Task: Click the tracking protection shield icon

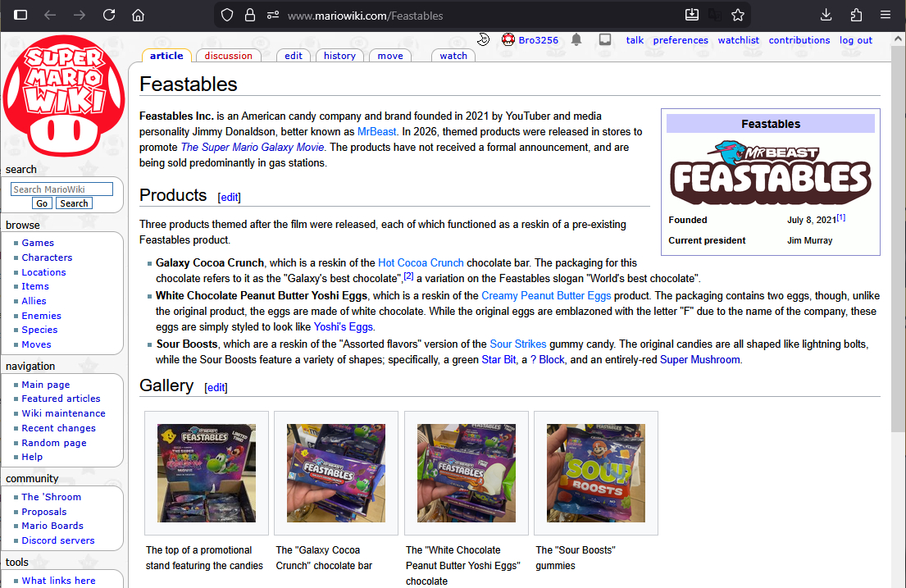Action: click(228, 15)
